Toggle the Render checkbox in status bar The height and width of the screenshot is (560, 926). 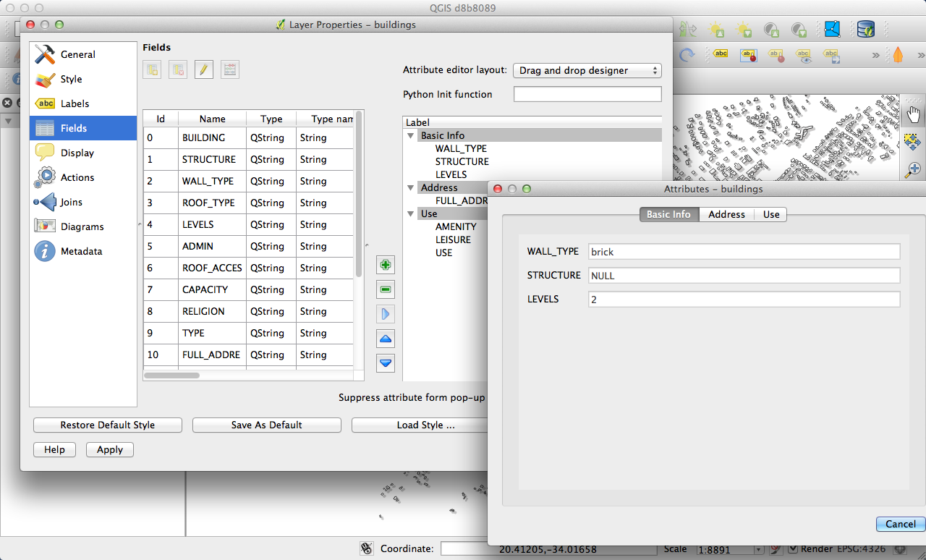pos(793,549)
